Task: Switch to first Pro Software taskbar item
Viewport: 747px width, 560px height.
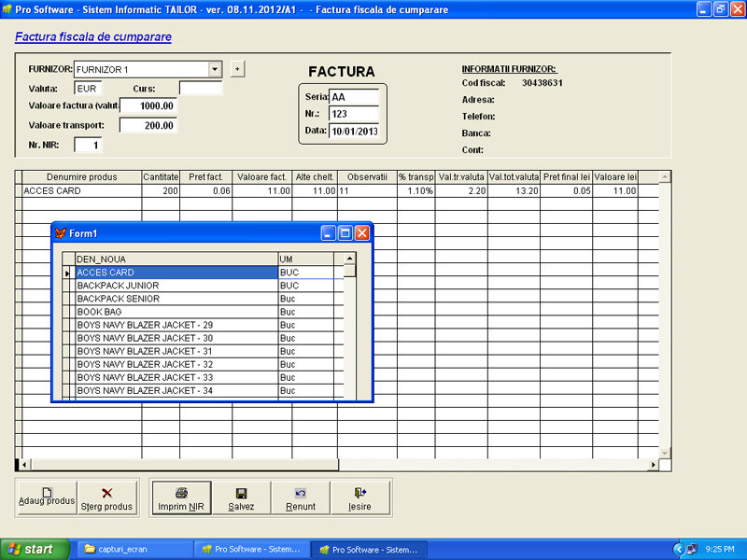Action: [252, 550]
